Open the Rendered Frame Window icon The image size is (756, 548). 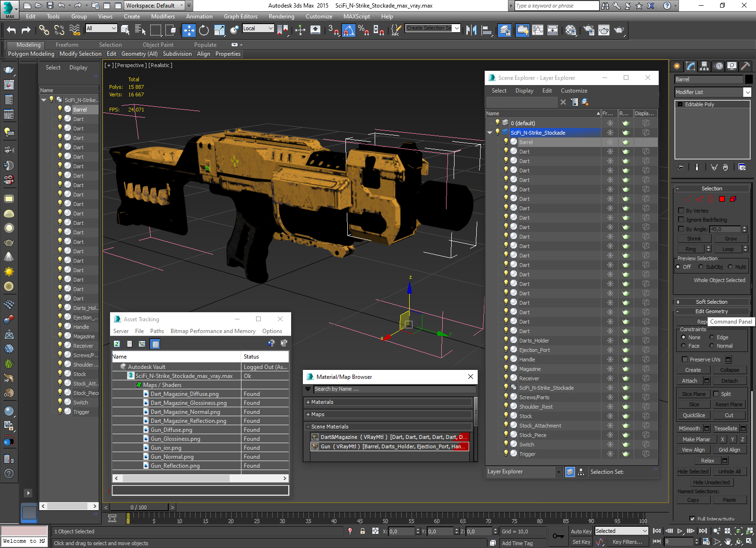tap(604, 30)
